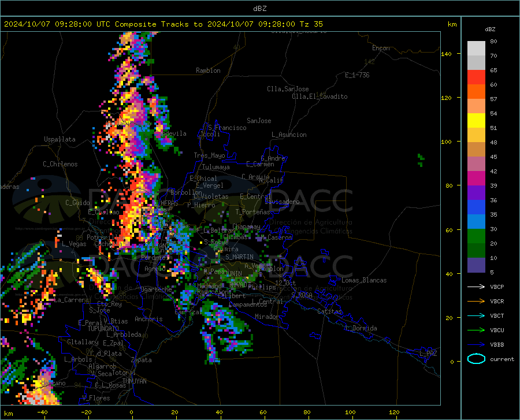The image size is (520, 420).
Task: Click the L_Dormida map label
Action: click(361, 328)
